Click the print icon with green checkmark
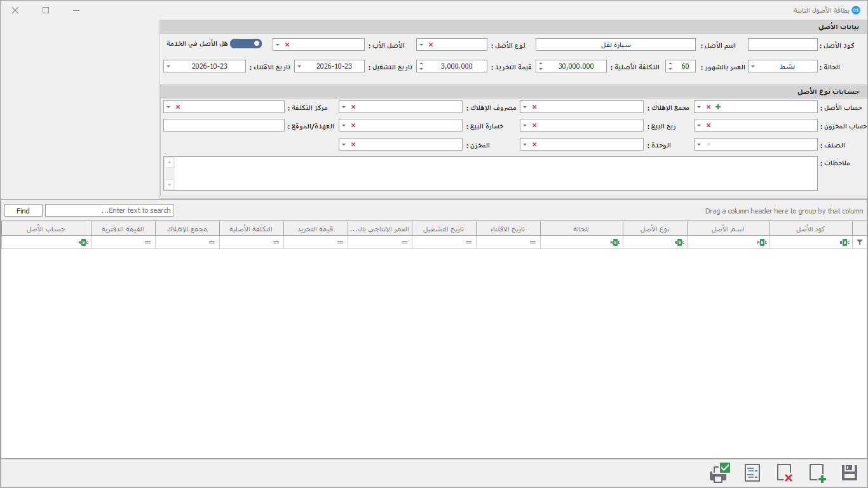The height and width of the screenshot is (488, 868). 720,473
